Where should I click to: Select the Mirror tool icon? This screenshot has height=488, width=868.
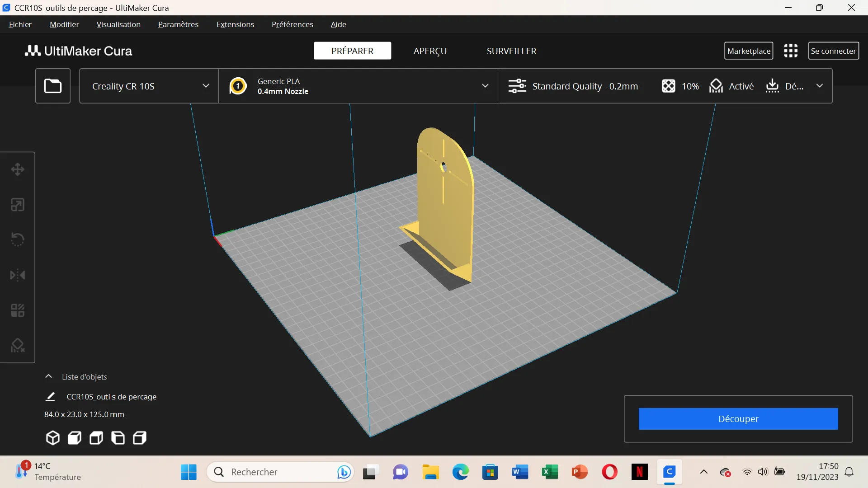pos(18,275)
